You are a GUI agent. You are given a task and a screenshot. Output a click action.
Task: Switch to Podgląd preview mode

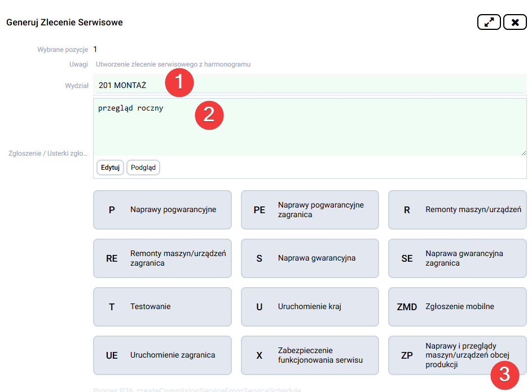point(143,168)
